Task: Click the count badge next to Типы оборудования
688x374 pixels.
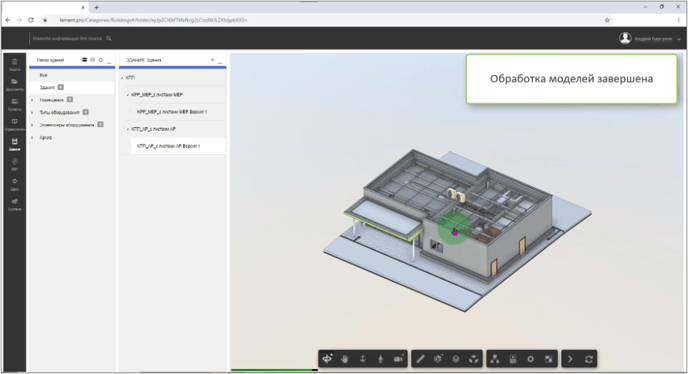Action: click(x=86, y=112)
